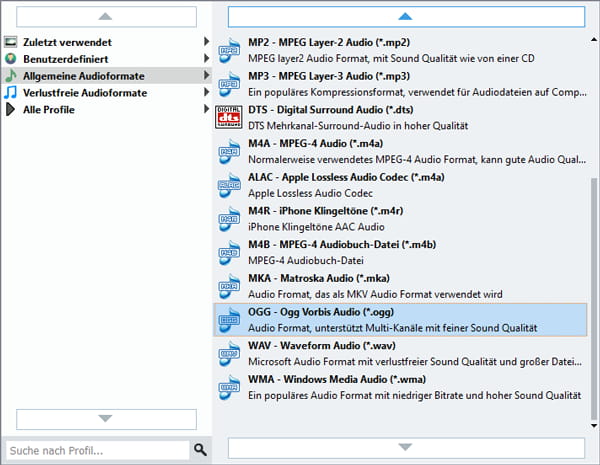The width and height of the screenshot is (600, 465).
Task: Click the DTS Digital Surround icon
Action: (229, 117)
